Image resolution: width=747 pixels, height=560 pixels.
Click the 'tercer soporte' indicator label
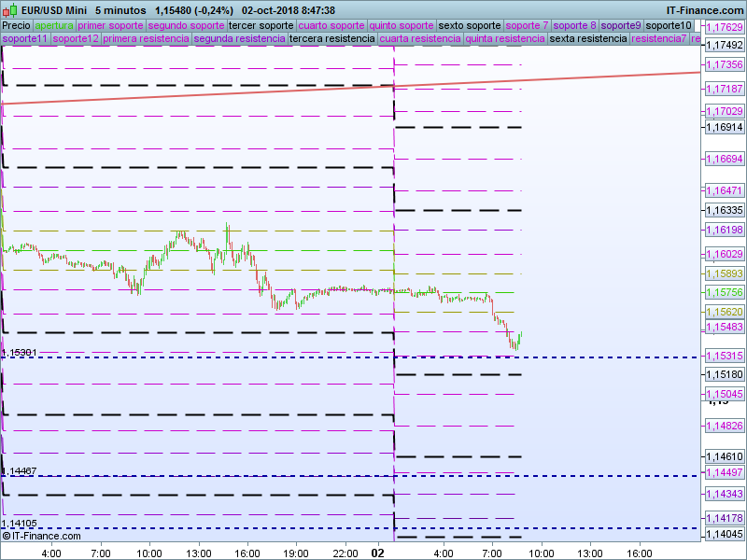(261, 26)
